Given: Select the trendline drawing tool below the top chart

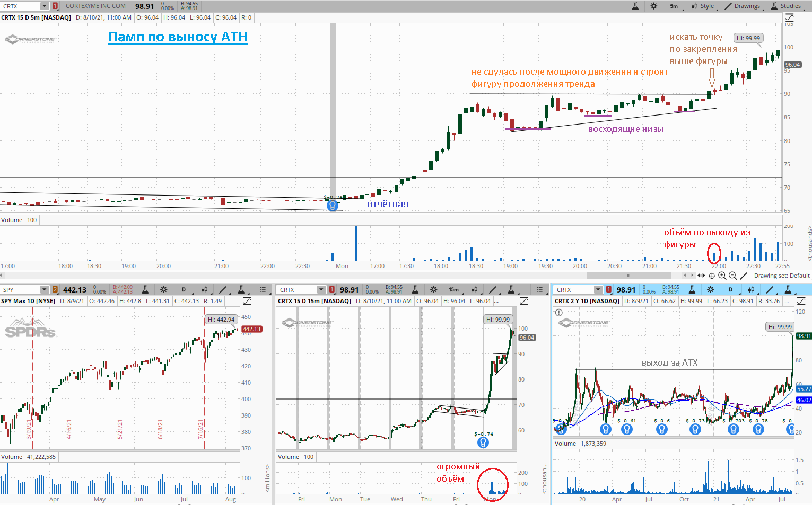Looking at the screenshot, I should tap(744, 276).
